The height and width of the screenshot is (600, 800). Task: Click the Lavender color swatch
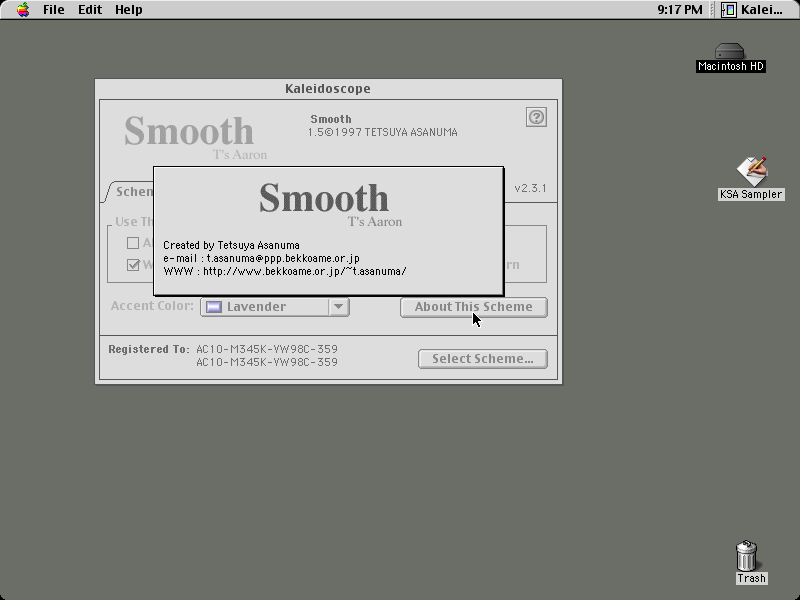[214, 307]
